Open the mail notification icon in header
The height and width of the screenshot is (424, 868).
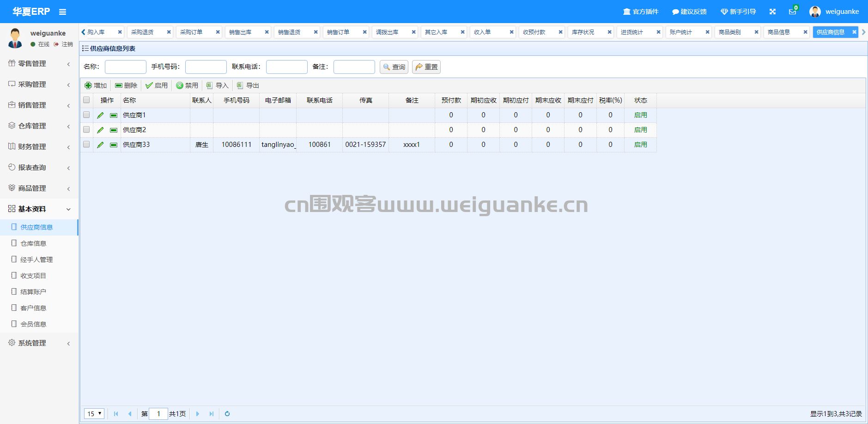coord(792,12)
